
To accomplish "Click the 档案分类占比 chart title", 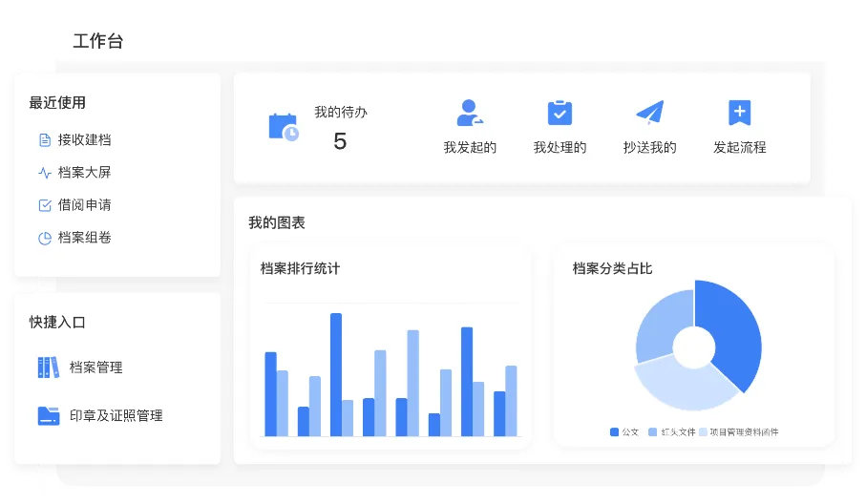I will [612, 269].
